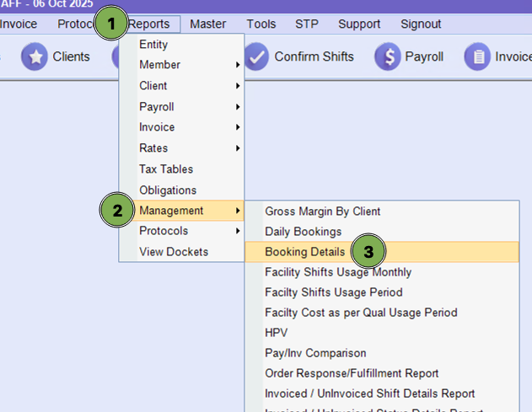
Task: Click the Clients star icon
Action: 35,57
